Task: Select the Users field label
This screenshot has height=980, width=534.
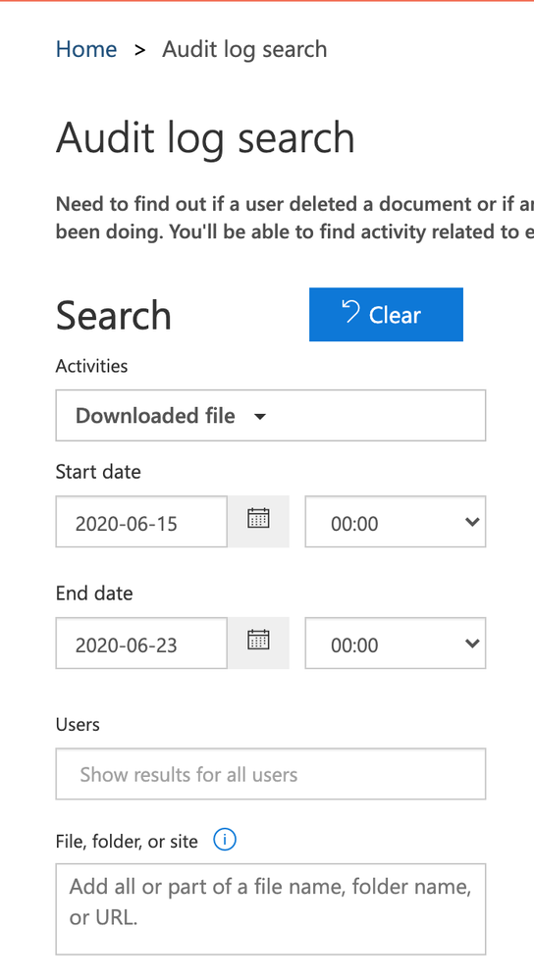Action: point(78,724)
